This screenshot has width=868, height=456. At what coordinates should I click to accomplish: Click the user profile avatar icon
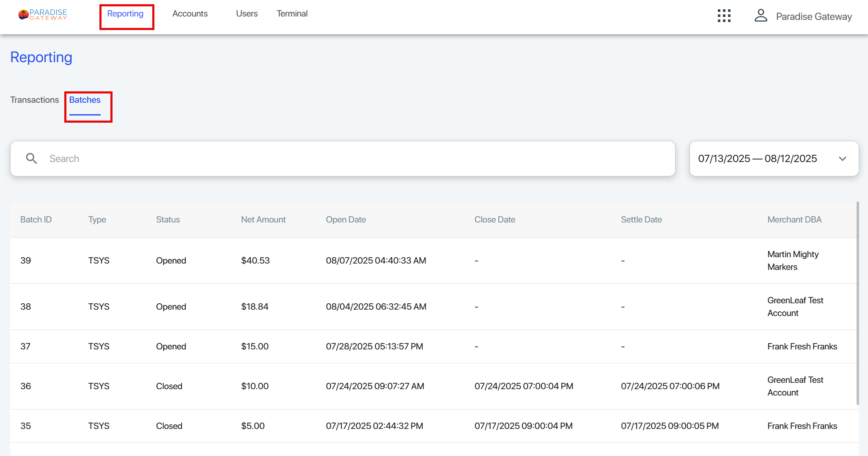[761, 16]
